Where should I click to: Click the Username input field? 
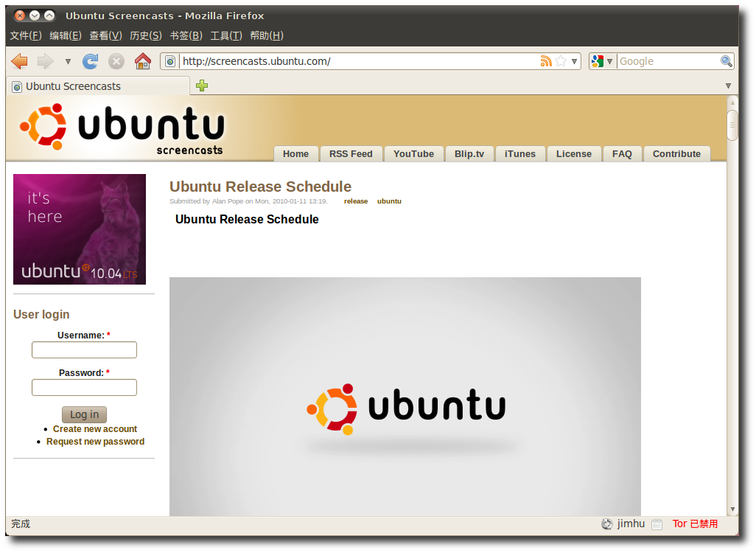(x=85, y=349)
